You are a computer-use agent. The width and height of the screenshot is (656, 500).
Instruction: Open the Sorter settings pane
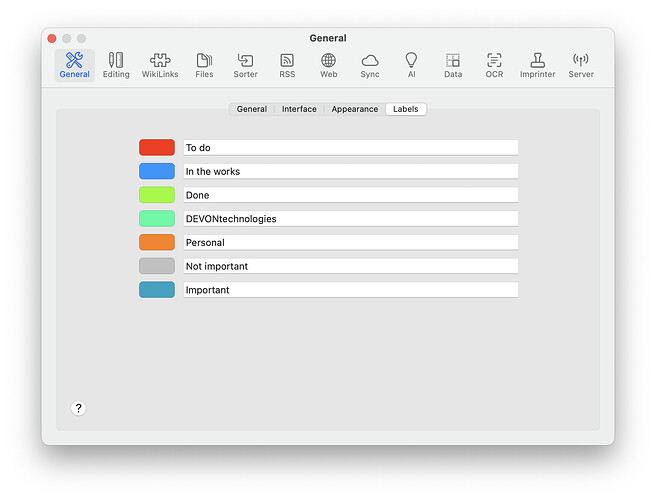coord(245,65)
